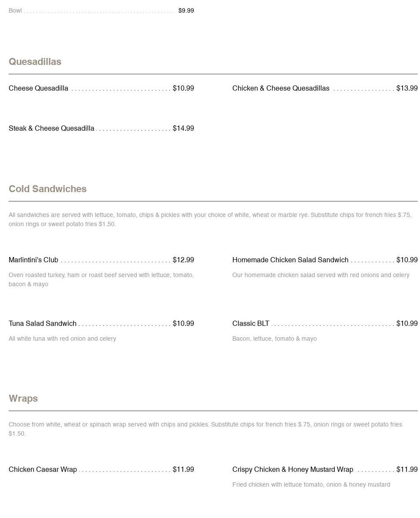Open the Chicken Caesar Wrap item
420x518 pixels.
point(43,470)
